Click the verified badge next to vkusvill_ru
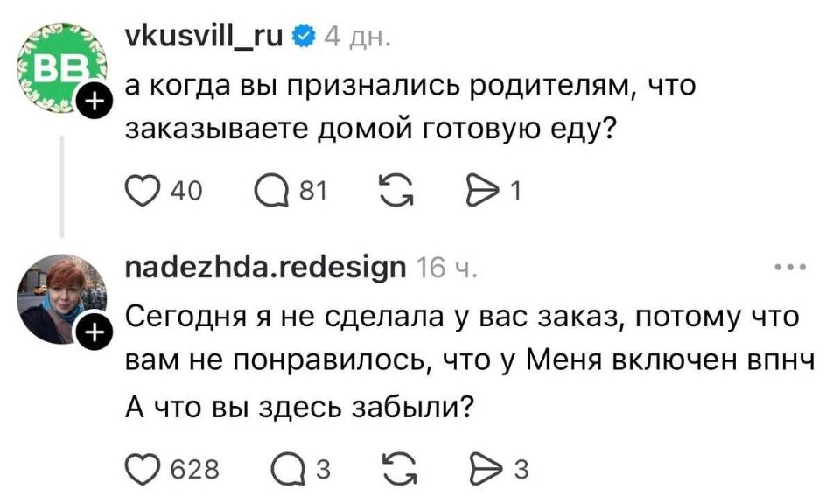840x504 pixels. tap(304, 34)
